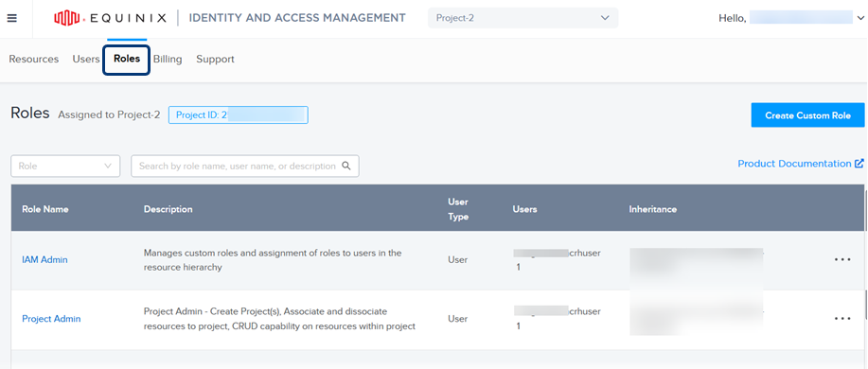Open the Project Admin row options menu
Image resolution: width=868 pixels, height=369 pixels.
pos(842,319)
